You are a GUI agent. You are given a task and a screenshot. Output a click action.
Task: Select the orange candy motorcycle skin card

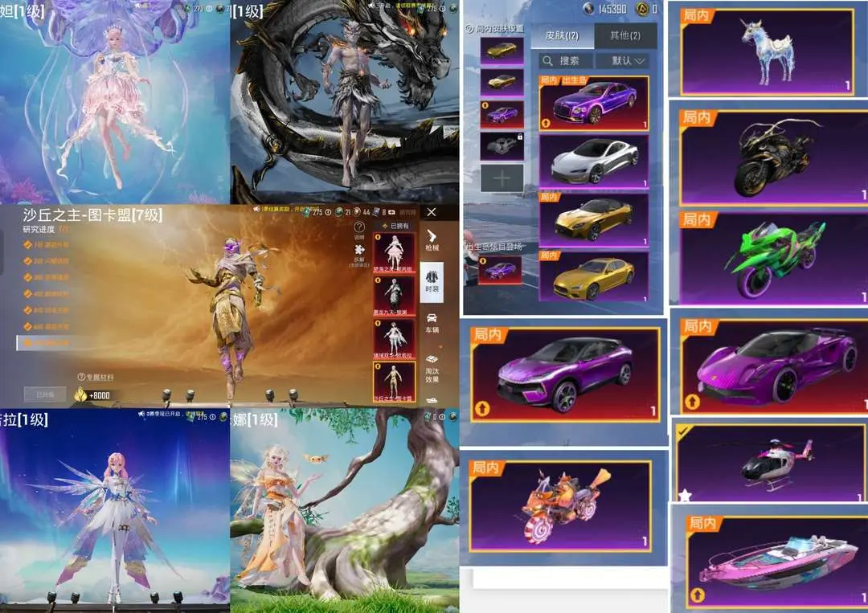pyautogui.click(x=559, y=506)
